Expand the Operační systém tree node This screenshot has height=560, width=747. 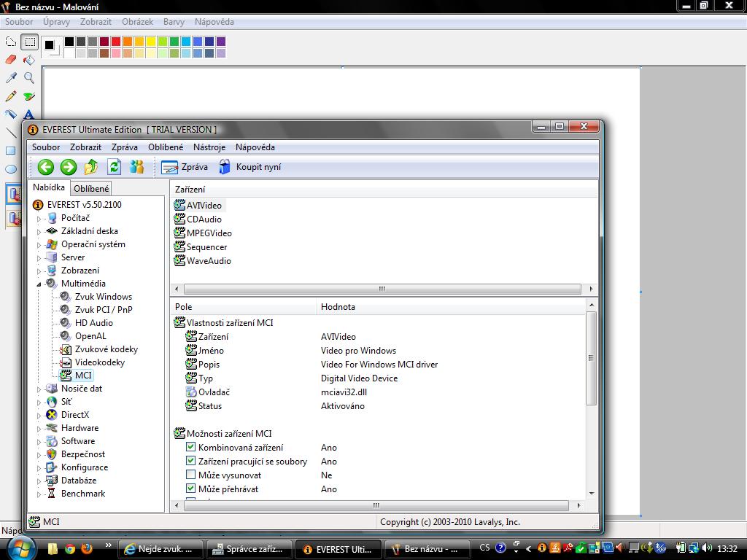coord(39,245)
